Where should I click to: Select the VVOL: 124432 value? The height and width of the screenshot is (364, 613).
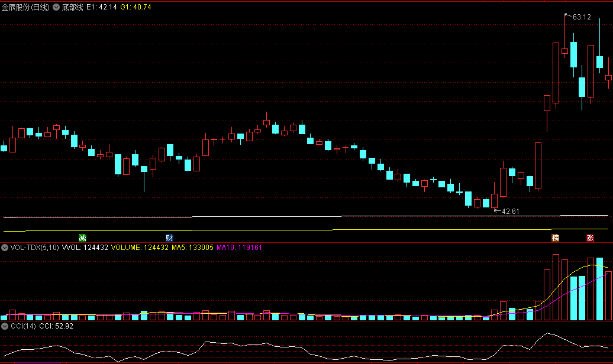(85, 248)
